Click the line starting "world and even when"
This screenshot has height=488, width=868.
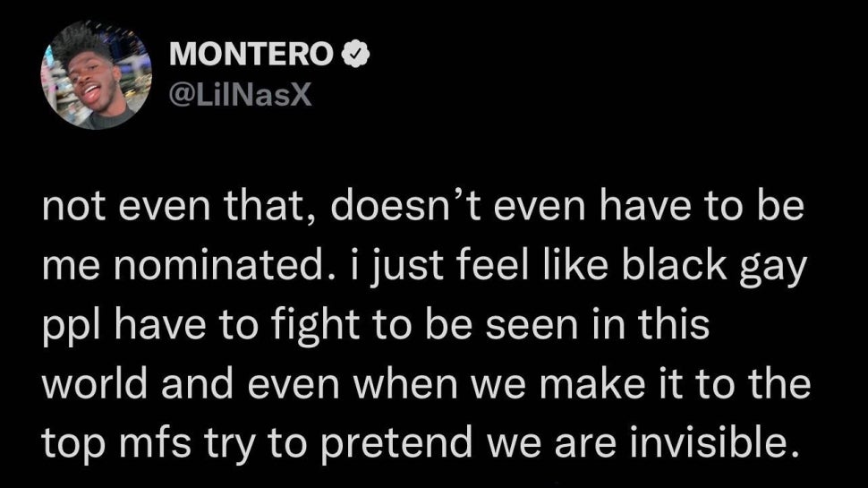tap(426, 386)
